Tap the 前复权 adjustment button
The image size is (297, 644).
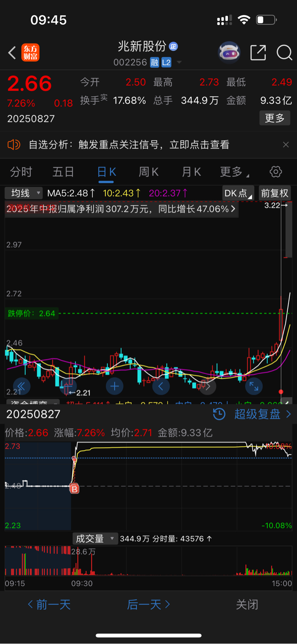pyautogui.click(x=275, y=193)
